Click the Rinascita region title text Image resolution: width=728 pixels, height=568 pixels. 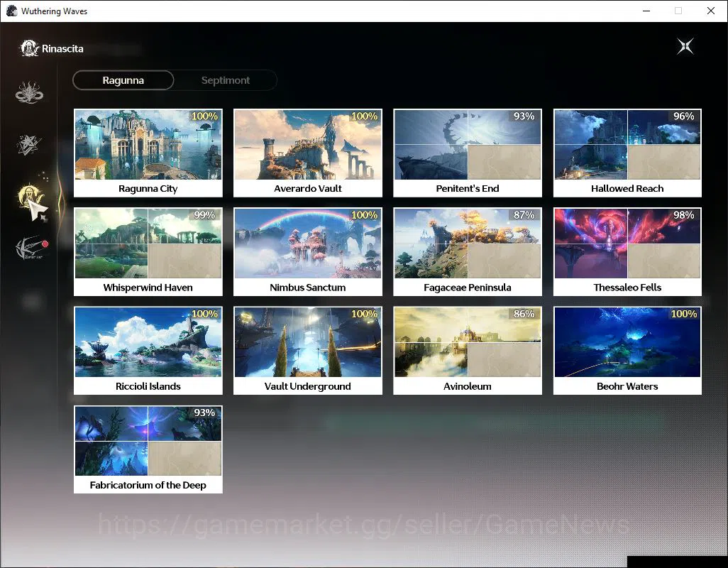pyautogui.click(x=62, y=49)
